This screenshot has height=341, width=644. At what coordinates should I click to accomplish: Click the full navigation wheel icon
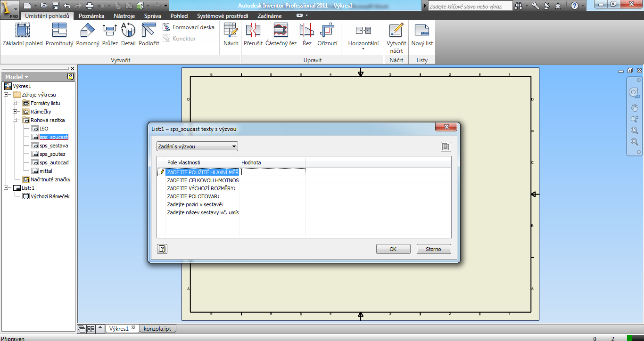tap(635, 92)
